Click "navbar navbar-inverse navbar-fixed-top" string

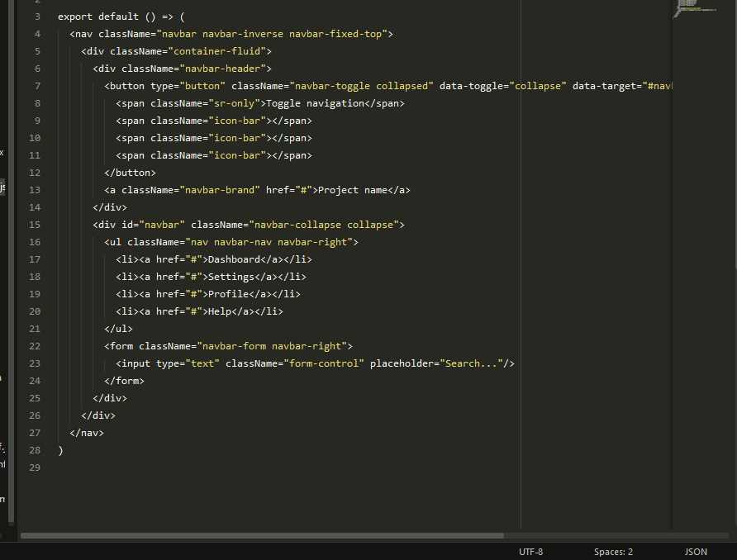point(272,35)
